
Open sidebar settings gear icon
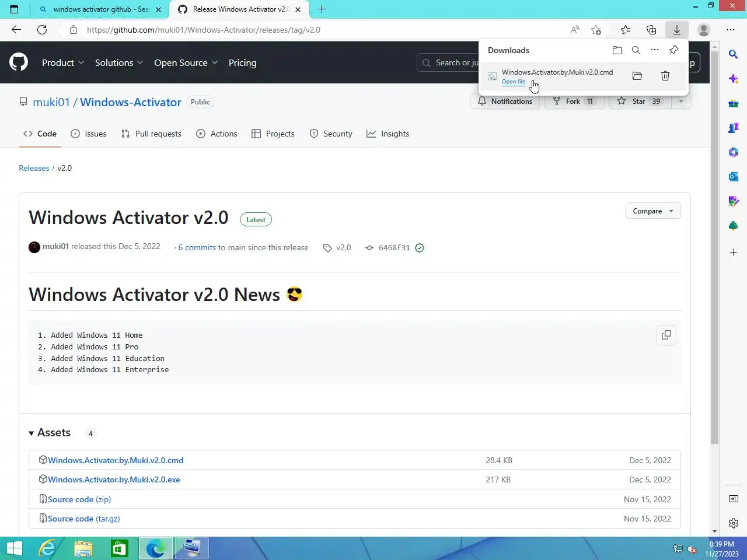[x=734, y=523]
